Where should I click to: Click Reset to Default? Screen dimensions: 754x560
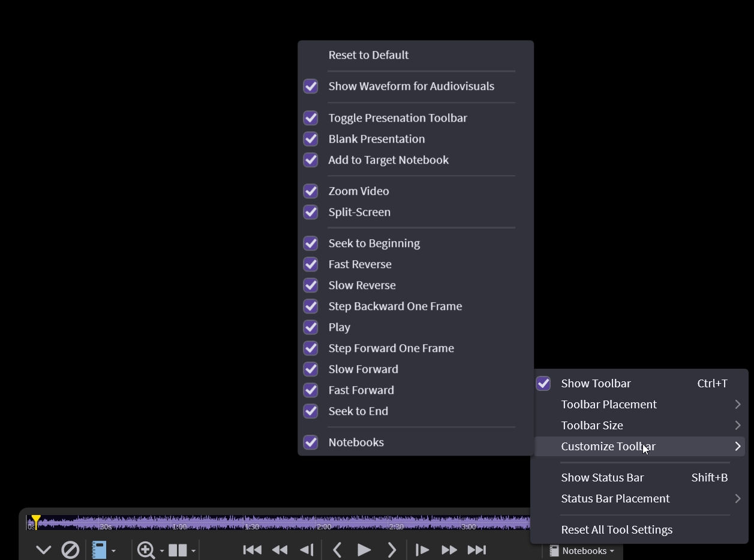point(368,55)
